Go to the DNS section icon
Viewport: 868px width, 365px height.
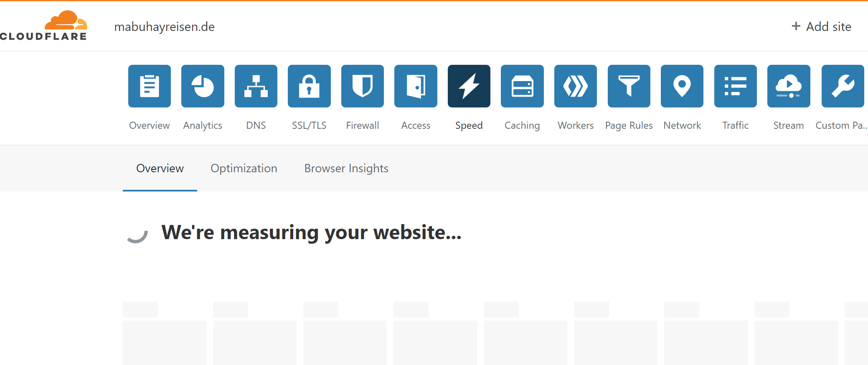[256, 86]
